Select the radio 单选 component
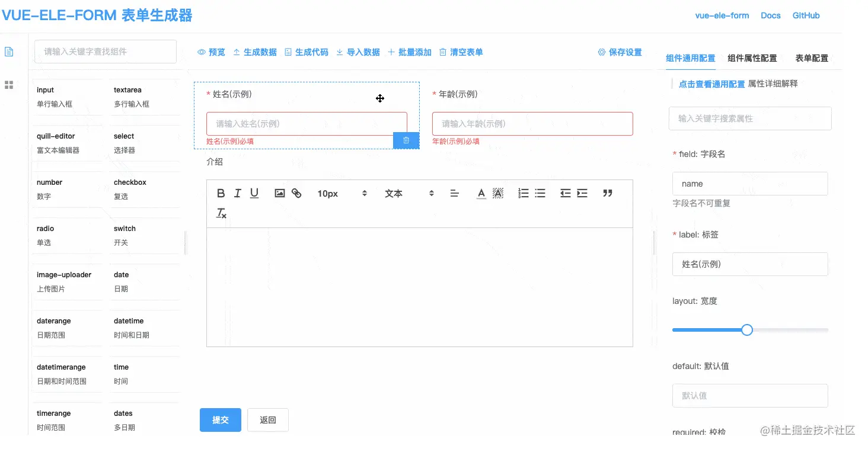 click(67, 236)
